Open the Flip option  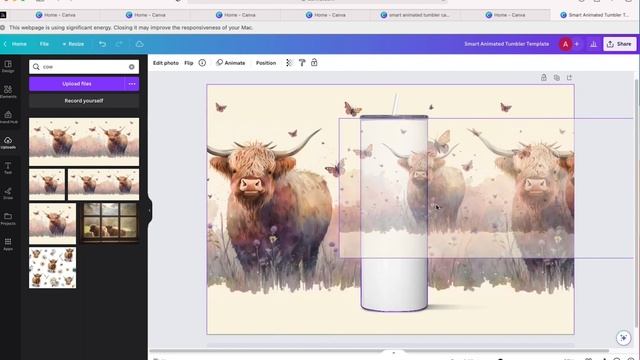coord(189,63)
